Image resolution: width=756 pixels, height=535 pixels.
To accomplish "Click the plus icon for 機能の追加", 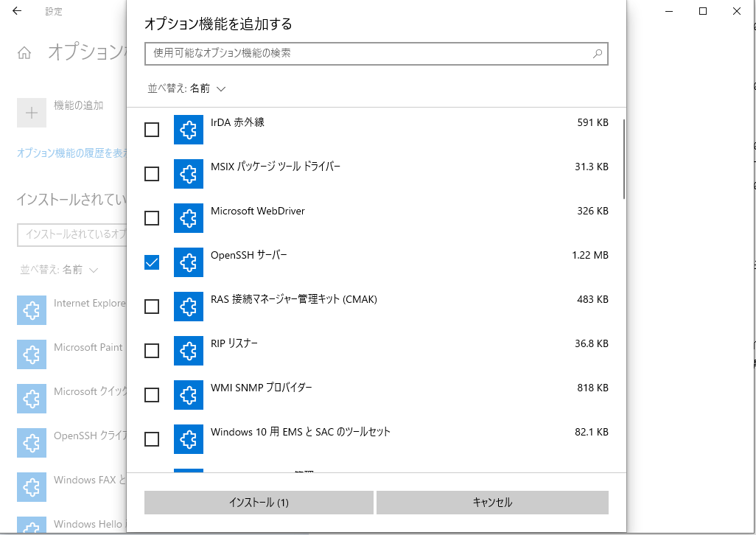I will [x=32, y=113].
